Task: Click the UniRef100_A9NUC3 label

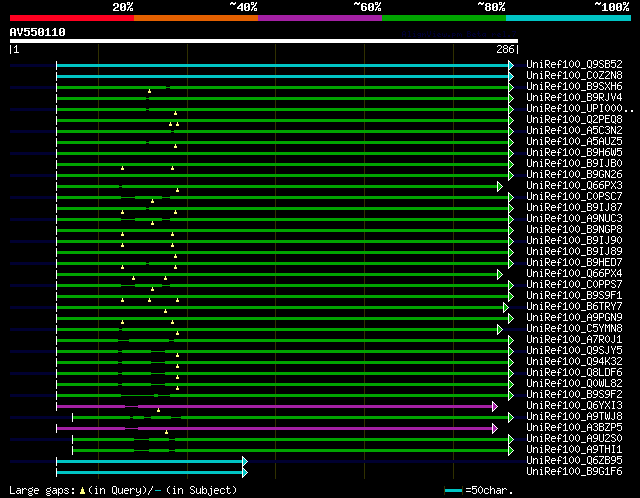Action: [574, 219]
